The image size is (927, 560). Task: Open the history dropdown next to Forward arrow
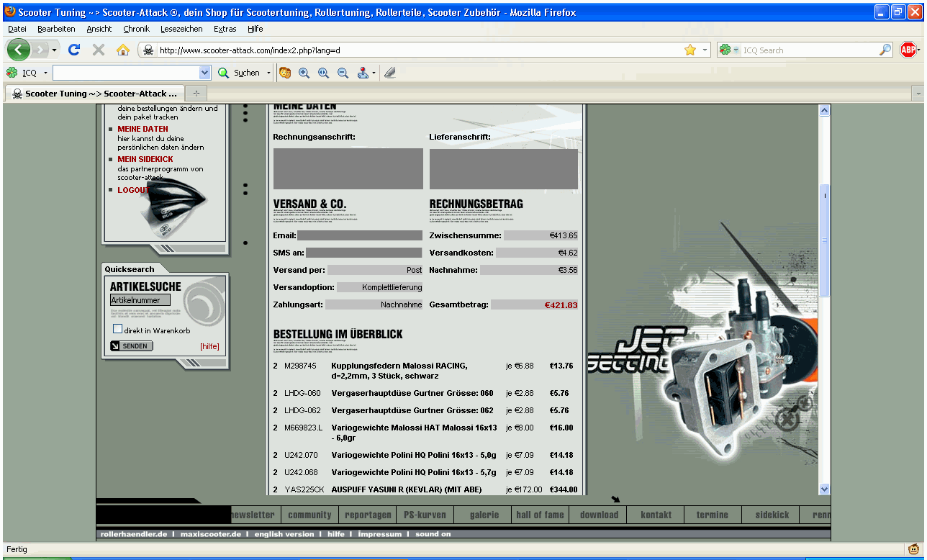click(x=55, y=50)
